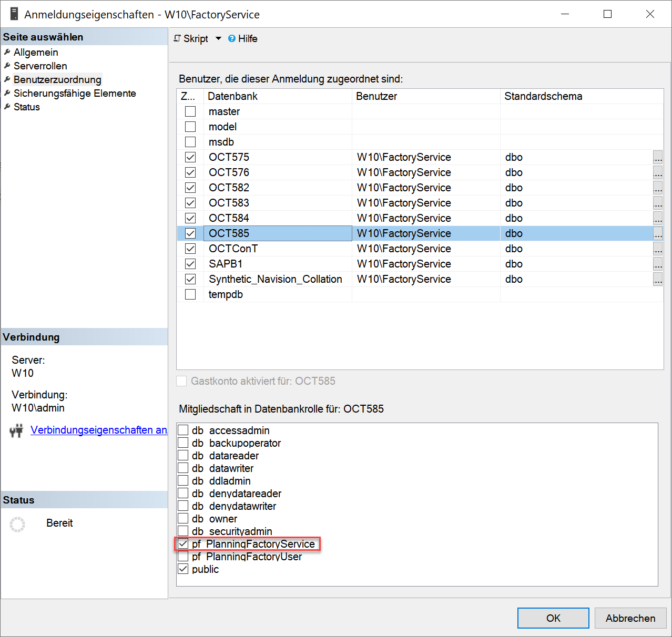The height and width of the screenshot is (637, 672).
Task: Click the server icon in title bar
Action: pyautogui.click(x=14, y=14)
